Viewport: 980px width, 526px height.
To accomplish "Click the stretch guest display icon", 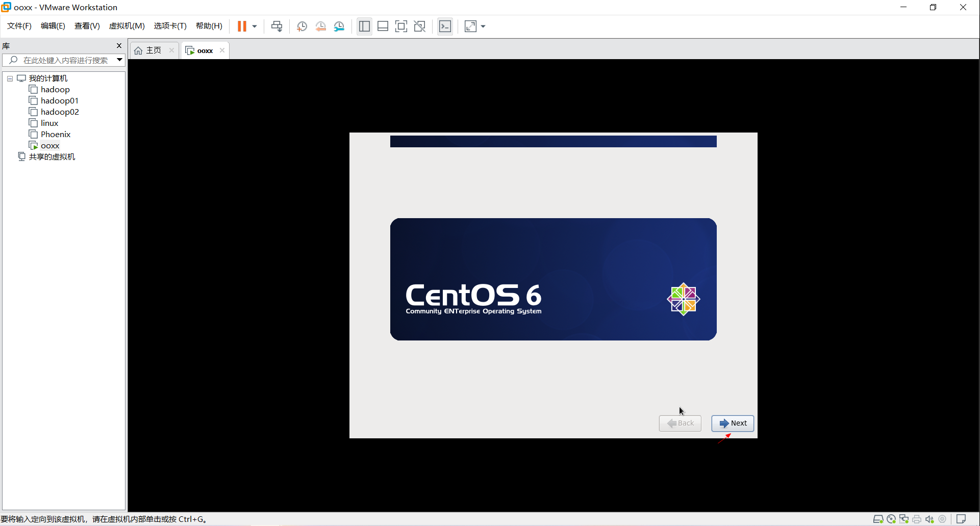I will pos(470,27).
